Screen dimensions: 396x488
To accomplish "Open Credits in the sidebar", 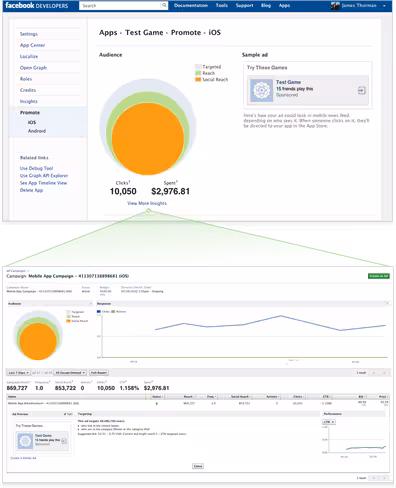I will click(28, 90).
